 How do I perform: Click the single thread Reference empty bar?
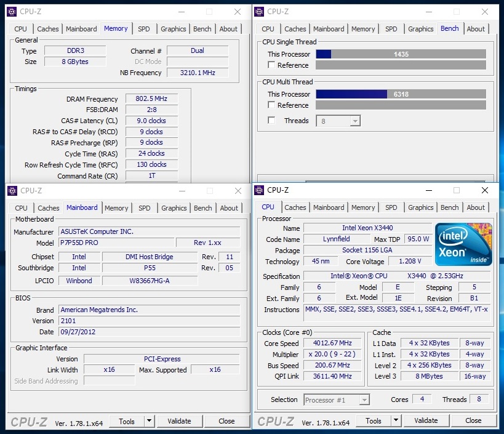pos(401,65)
